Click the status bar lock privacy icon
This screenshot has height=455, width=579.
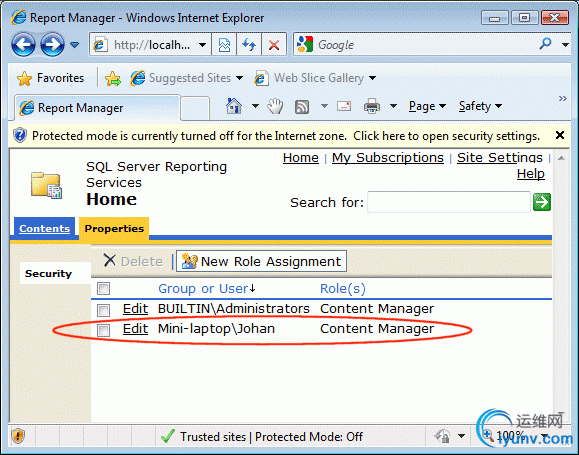442,437
